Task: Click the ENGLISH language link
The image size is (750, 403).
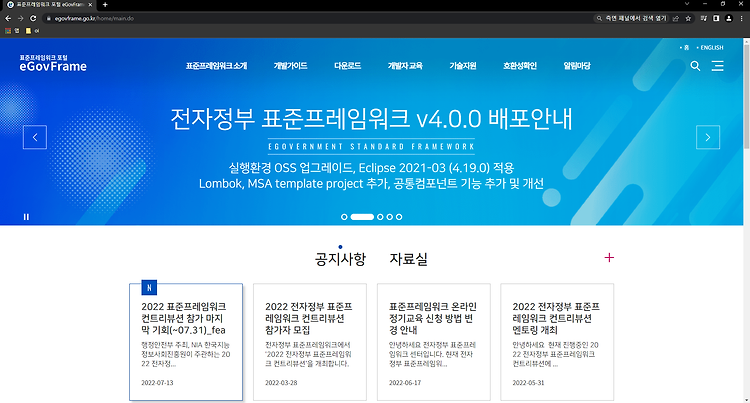Action: point(710,48)
